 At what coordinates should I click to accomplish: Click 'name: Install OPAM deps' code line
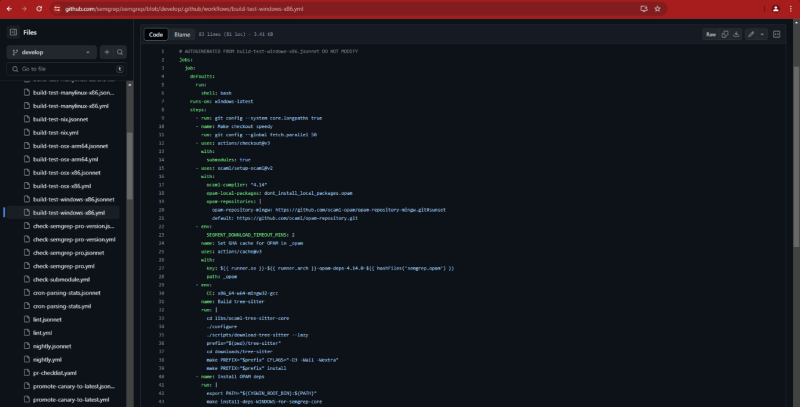(232, 376)
